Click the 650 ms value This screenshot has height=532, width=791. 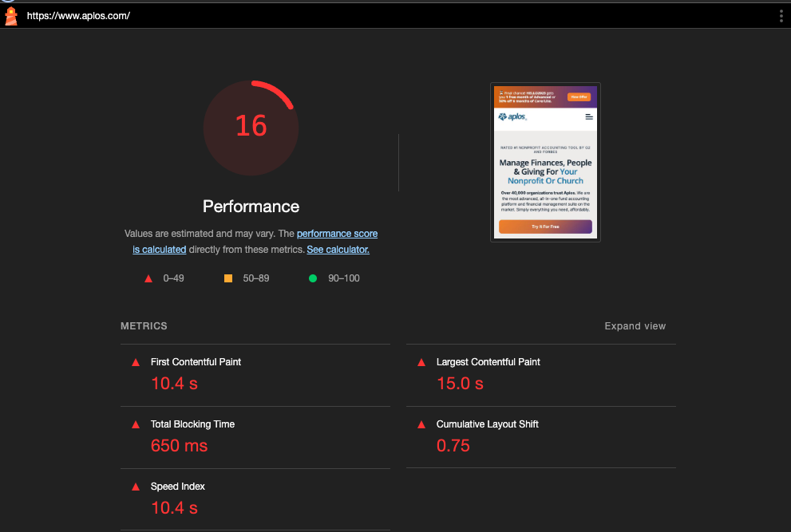[x=179, y=446]
